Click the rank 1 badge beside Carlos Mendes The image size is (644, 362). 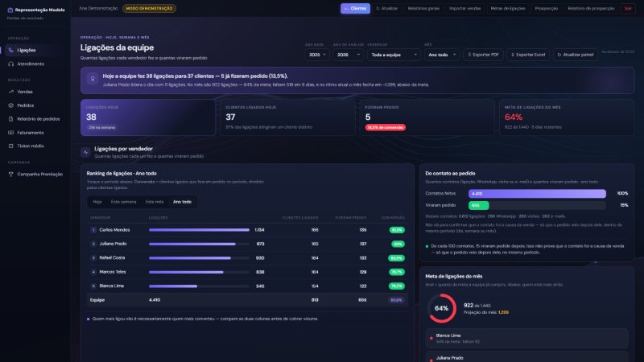[93, 230]
